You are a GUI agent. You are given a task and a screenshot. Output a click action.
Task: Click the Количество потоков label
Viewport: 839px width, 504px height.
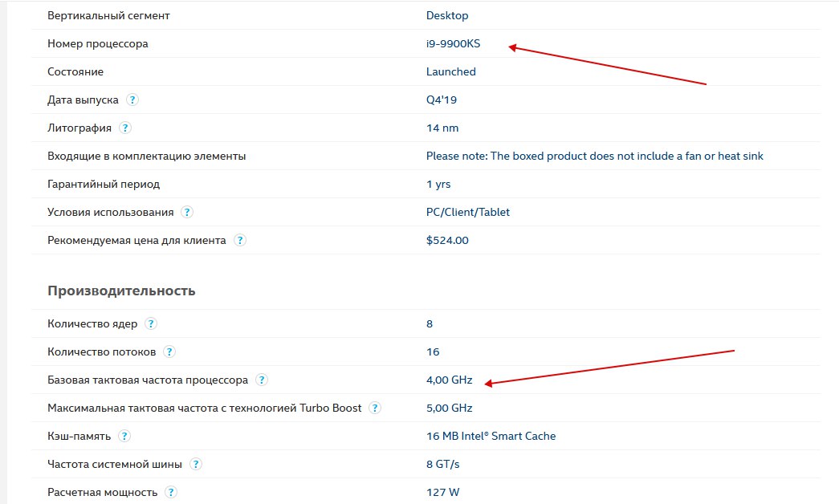[x=102, y=352]
